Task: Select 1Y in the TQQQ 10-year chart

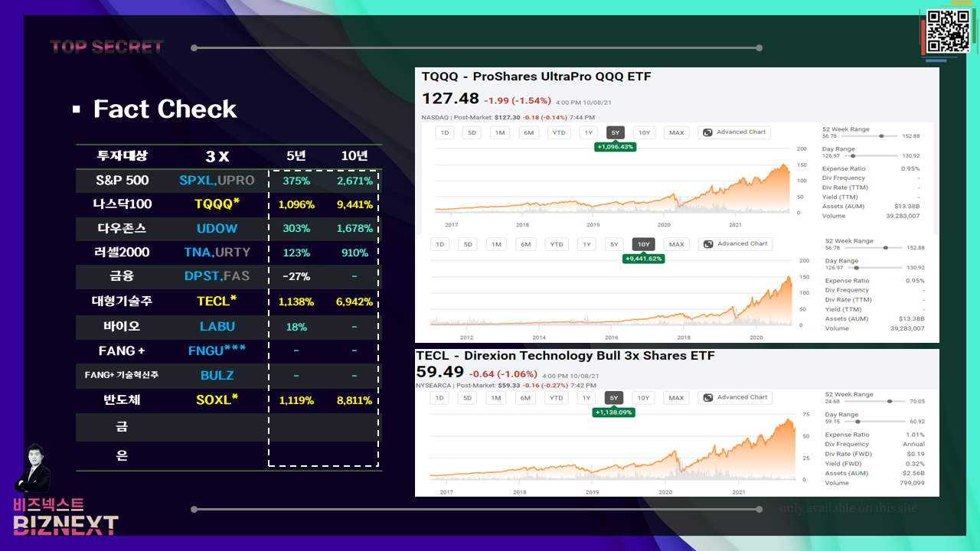Action: click(586, 244)
